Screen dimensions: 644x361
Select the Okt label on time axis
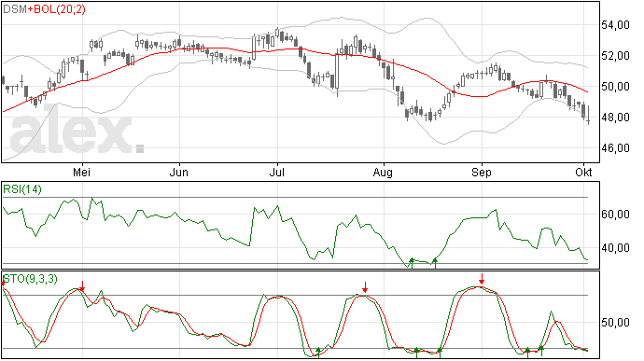[x=583, y=173]
